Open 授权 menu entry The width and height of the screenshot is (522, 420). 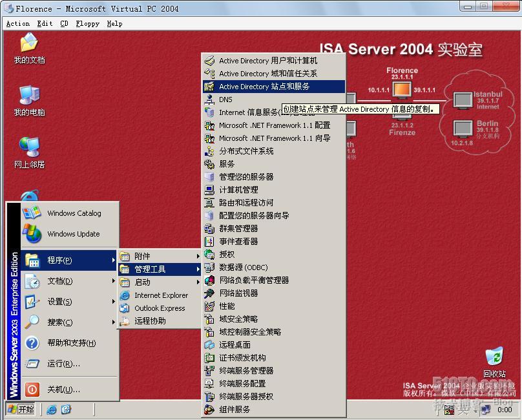point(274,255)
